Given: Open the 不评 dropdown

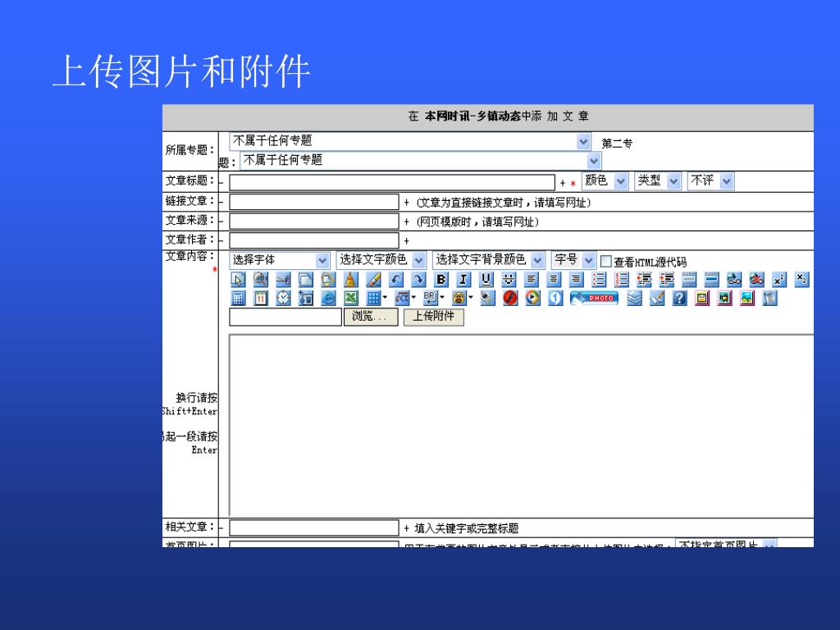Looking at the screenshot, I should (x=710, y=181).
